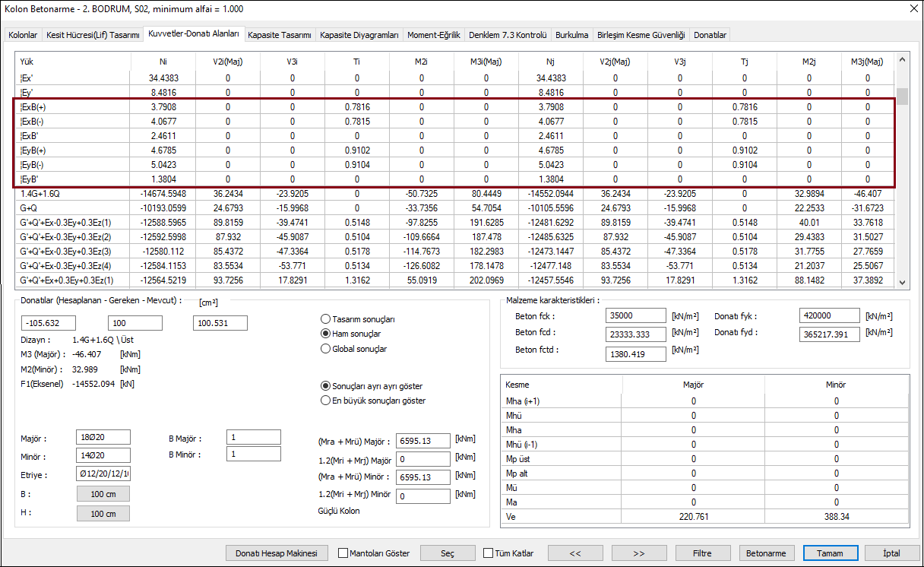
Task: Confirm with the Tamam button
Action: (x=830, y=553)
